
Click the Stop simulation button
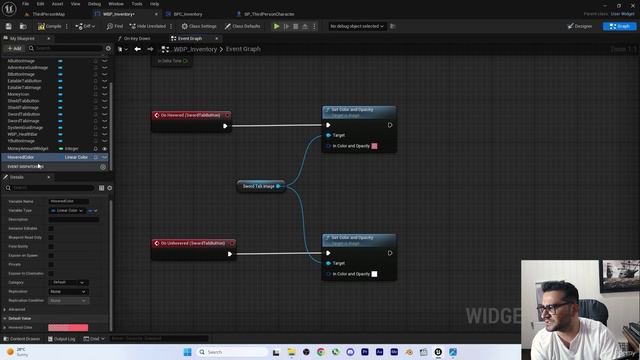pos(296,26)
